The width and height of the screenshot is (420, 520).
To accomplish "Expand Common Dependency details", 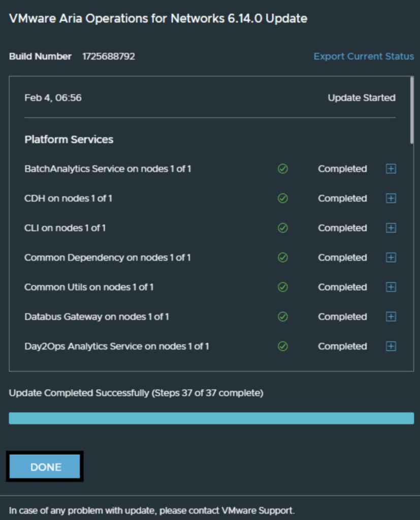I will tap(391, 257).
